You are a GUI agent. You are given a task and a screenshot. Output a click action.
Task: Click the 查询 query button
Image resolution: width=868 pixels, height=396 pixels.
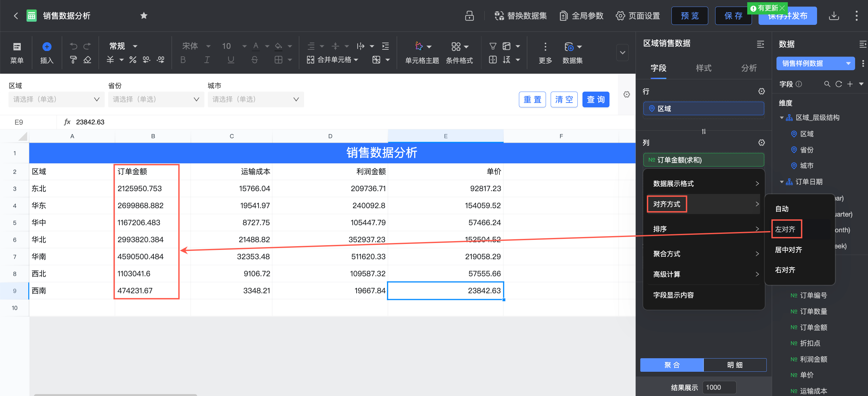coord(595,99)
